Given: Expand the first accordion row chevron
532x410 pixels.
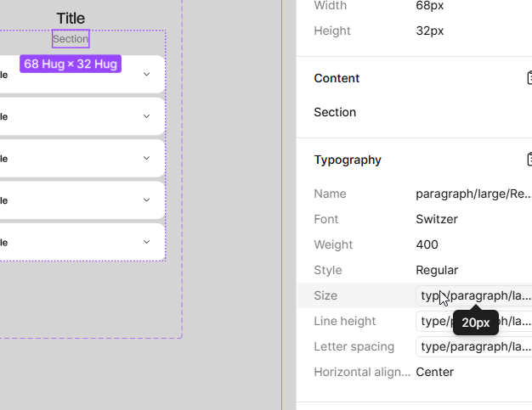Looking at the screenshot, I should point(146,75).
